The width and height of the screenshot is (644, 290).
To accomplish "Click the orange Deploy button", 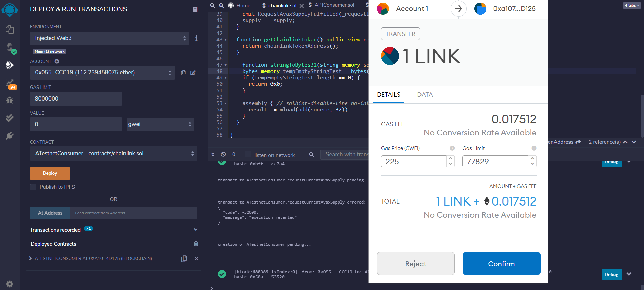I will [50, 173].
